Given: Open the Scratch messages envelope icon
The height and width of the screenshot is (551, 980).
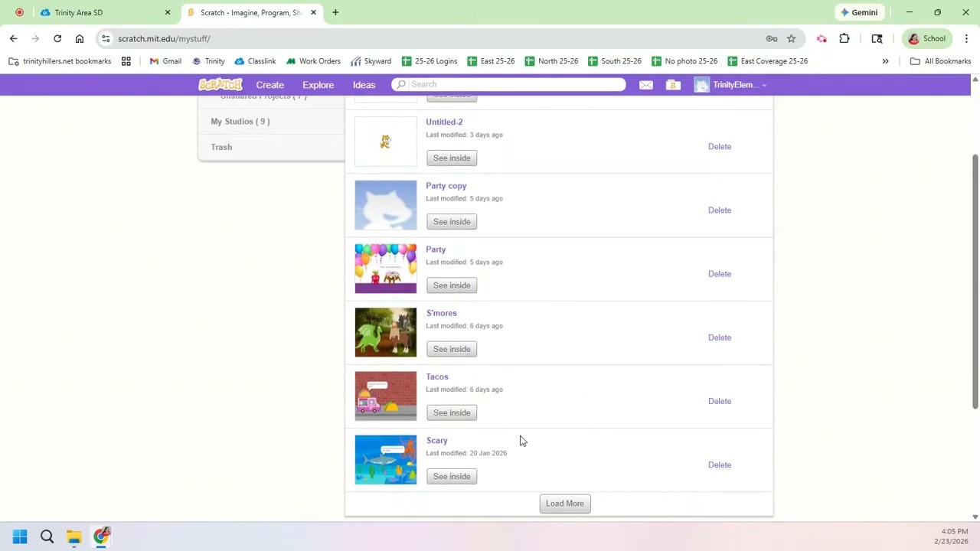Looking at the screenshot, I should point(646,85).
